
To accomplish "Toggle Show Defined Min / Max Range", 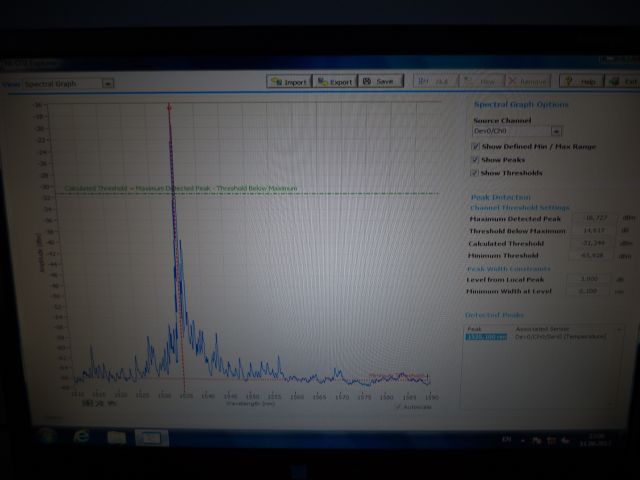I will 475,146.
